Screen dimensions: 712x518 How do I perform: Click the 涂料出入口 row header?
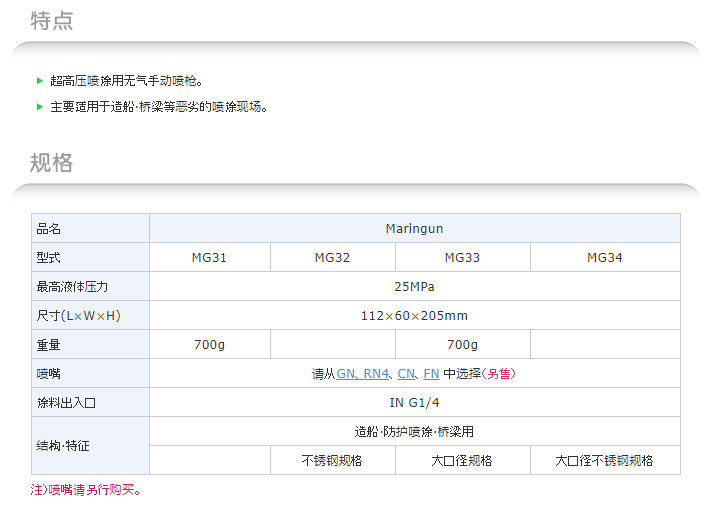(90, 403)
